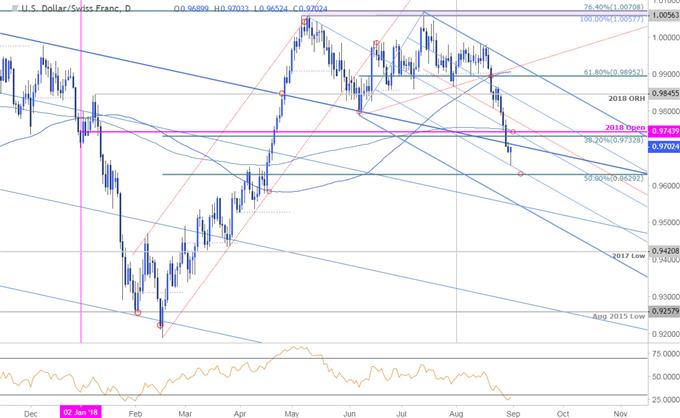Click the 0.96000 tick on the price scale
This screenshot has height=418, width=680.
tap(666, 186)
